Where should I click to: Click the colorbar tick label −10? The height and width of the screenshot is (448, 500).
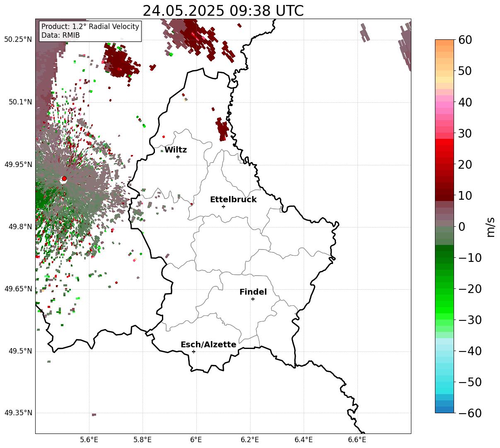coord(470,258)
